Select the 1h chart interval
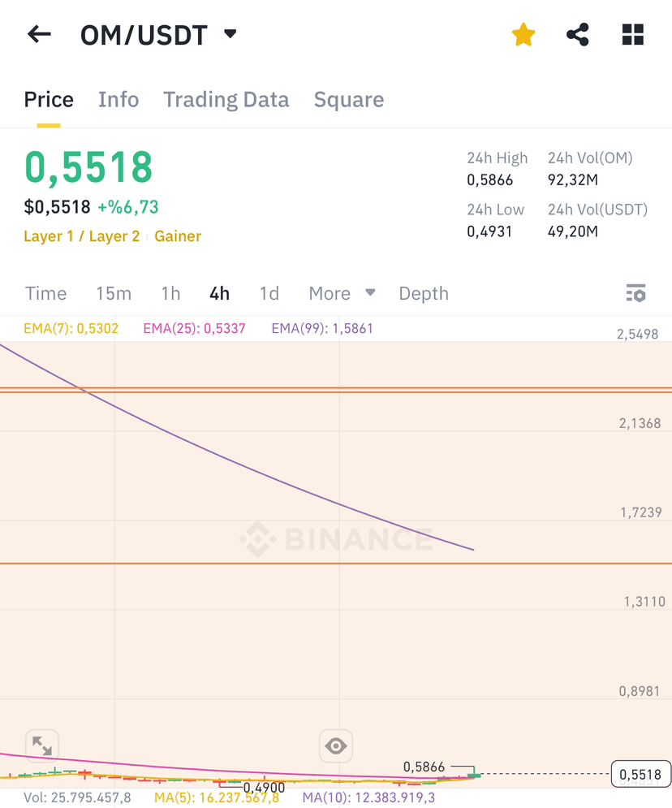The height and width of the screenshot is (808, 672). 170,293
